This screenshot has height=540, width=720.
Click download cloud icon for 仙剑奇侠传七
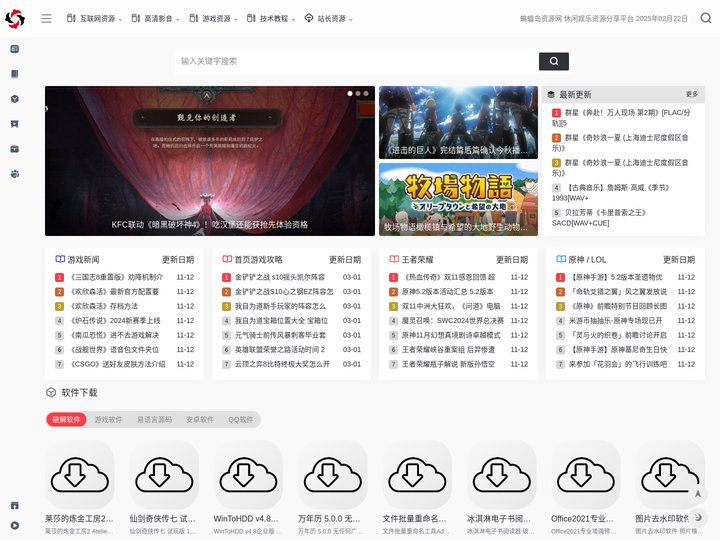tap(164, 475)
